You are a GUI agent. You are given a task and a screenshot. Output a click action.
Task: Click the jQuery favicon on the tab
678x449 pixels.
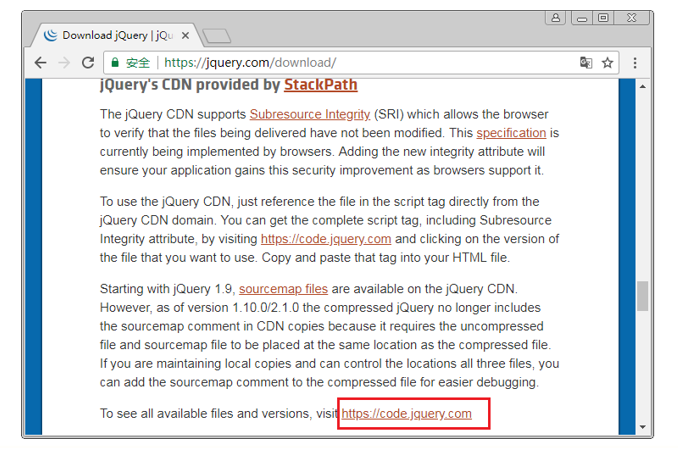tap(50, 35)
